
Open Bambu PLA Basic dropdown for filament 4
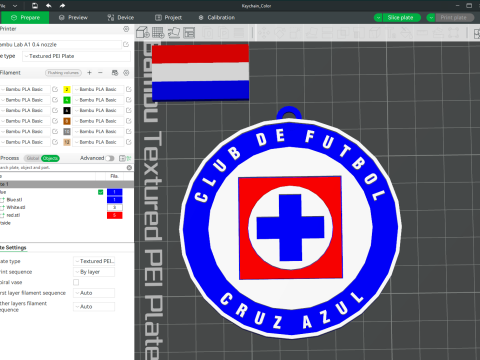98,100
